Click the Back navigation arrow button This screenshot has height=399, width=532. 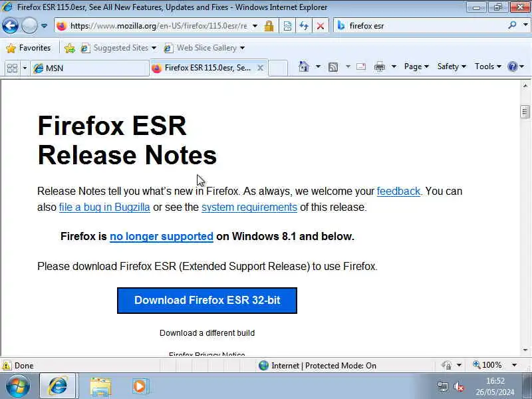[x=10, y=25]
